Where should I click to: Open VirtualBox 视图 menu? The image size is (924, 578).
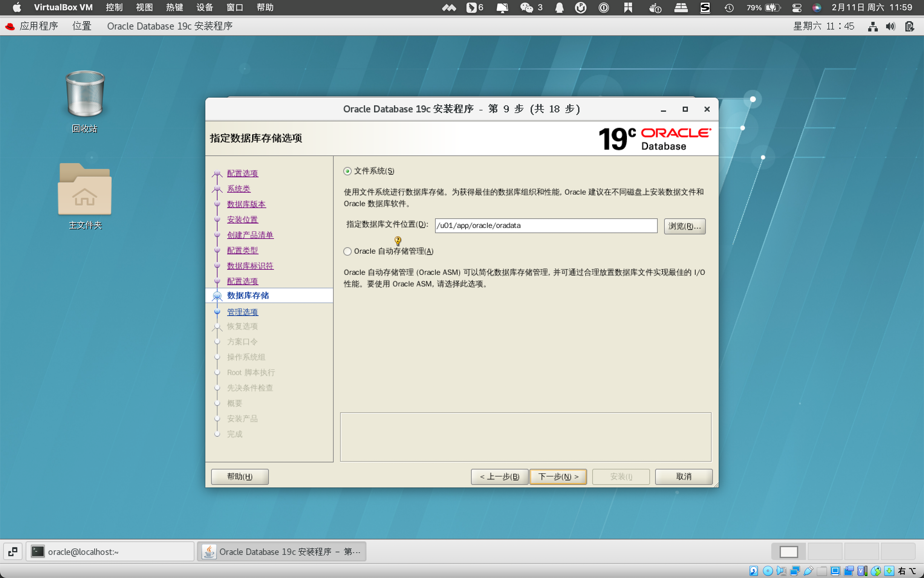pos(144,7)
